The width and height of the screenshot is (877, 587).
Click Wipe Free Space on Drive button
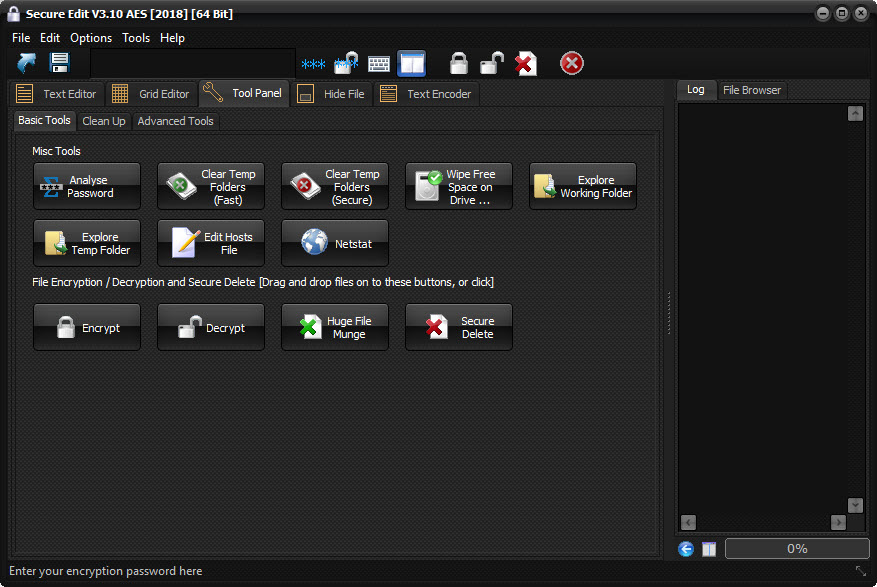(x=459, y=186)
